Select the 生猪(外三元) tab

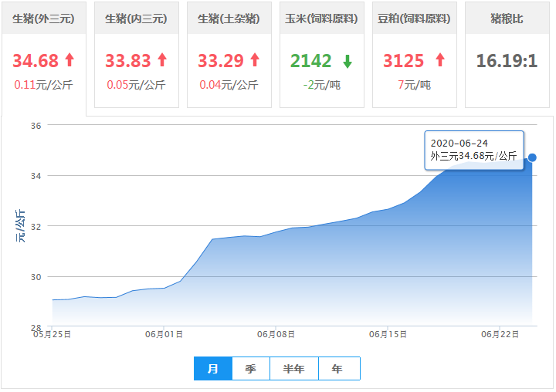coord(44,19)
